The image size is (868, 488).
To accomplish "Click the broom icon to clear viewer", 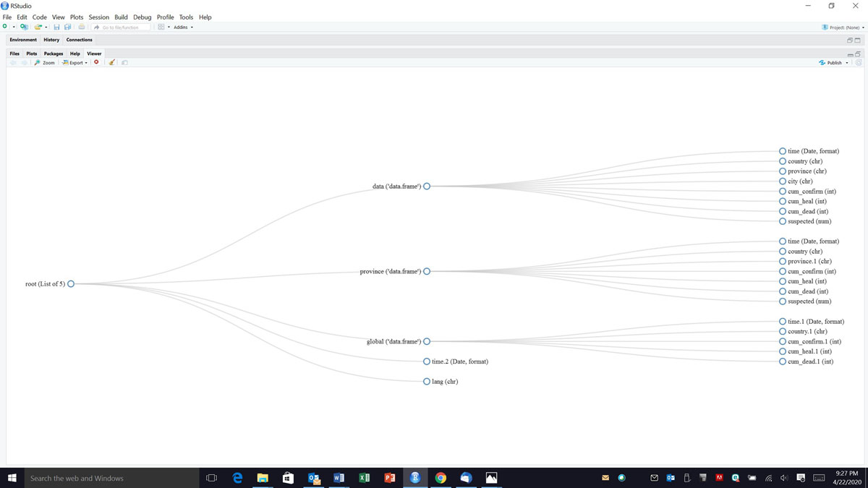I will (x=111, y=63).
